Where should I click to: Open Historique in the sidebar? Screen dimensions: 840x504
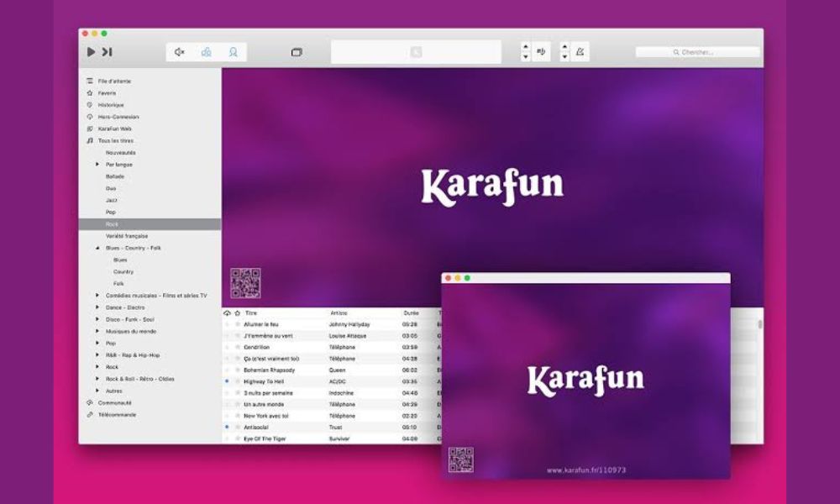(110, 105)
